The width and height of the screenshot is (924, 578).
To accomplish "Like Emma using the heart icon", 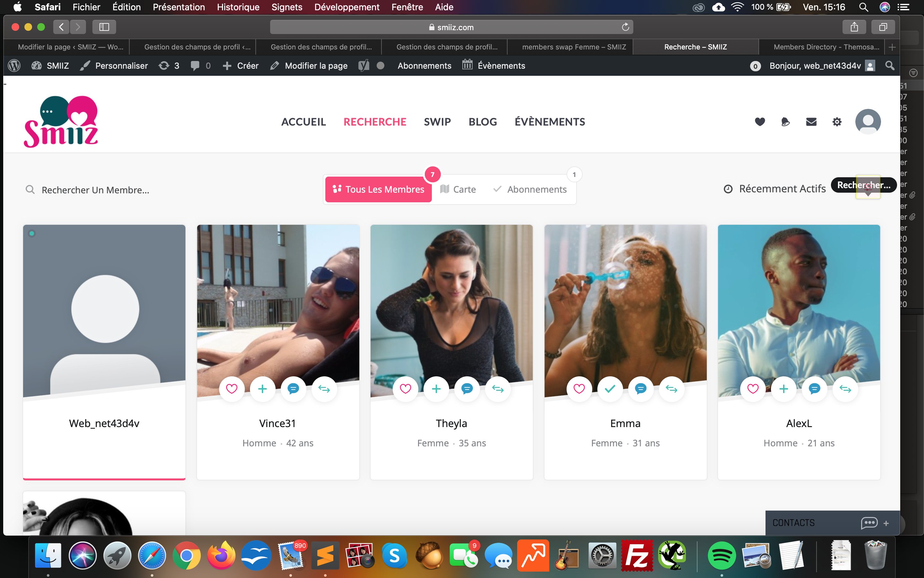I will tap(579, 389).
